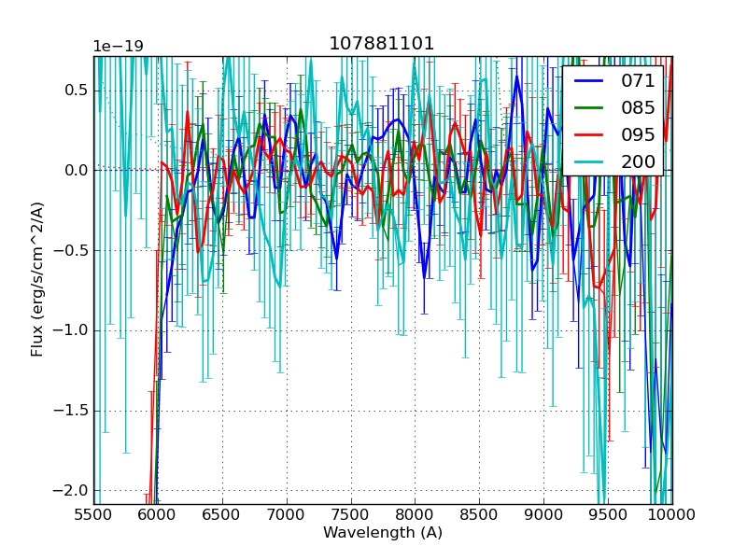Click the 8500 x-axis tick label
This screenshot has width=747, height=560.
tap(480, 514)
